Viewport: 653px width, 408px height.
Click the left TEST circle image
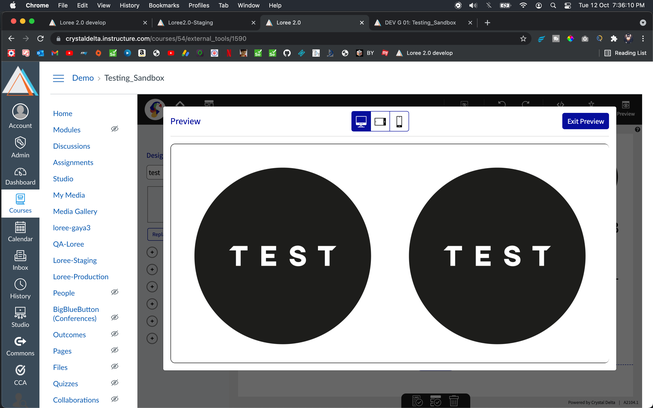(282, 255)
